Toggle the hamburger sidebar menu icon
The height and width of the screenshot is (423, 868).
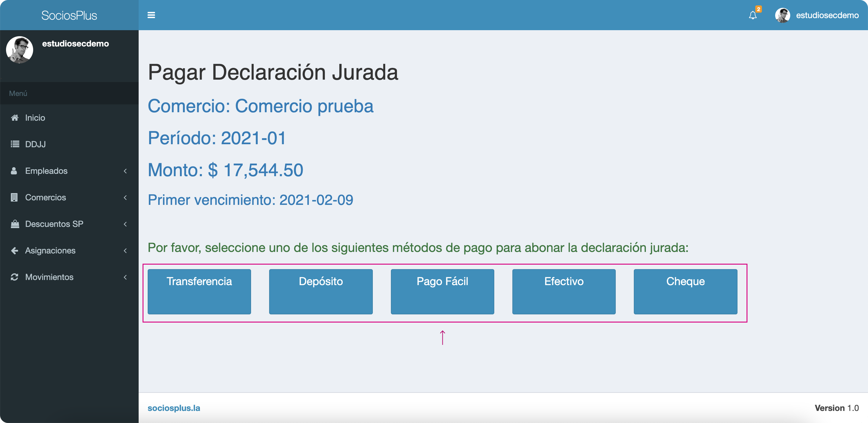point(151,15)
